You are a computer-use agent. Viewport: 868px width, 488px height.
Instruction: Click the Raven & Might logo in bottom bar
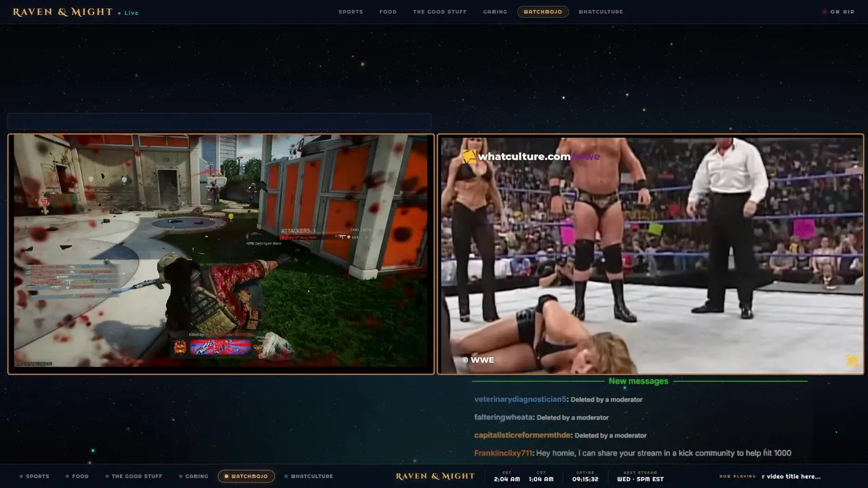point(435,476)
